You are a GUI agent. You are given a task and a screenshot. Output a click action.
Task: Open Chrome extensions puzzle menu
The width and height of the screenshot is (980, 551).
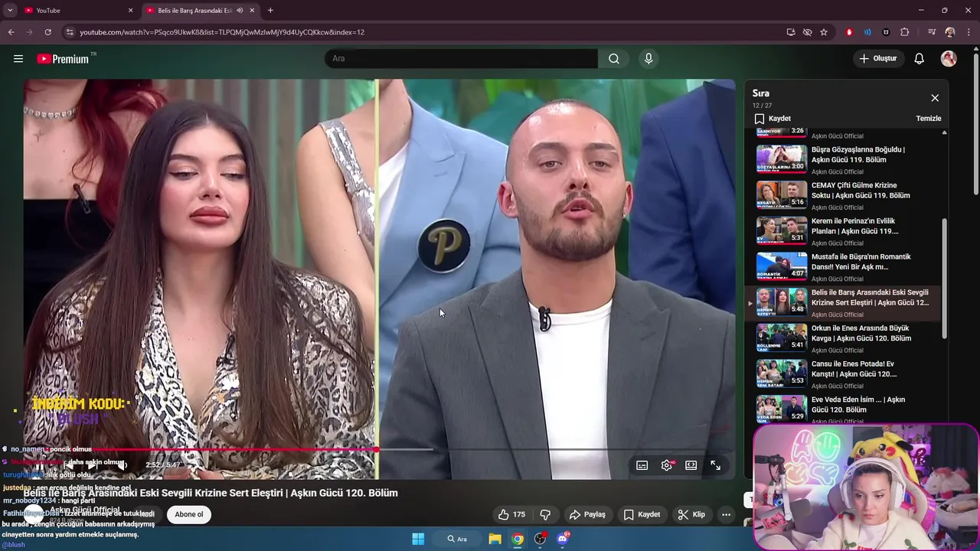point(904,32)
